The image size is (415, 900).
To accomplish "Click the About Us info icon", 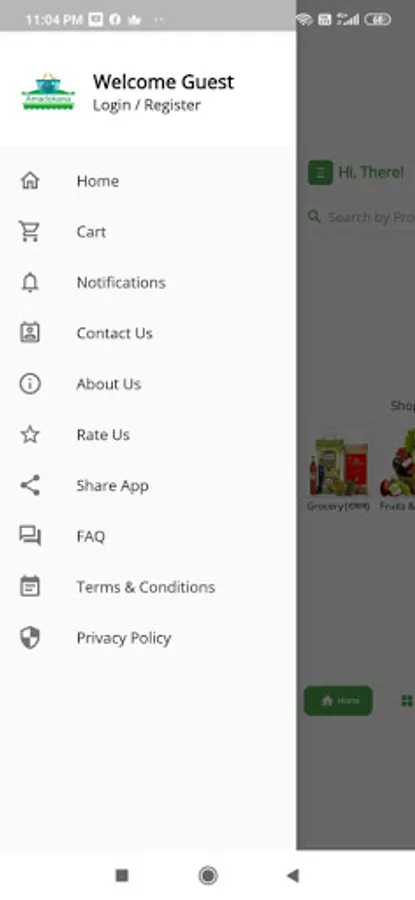I will click(x=30, y=383).
